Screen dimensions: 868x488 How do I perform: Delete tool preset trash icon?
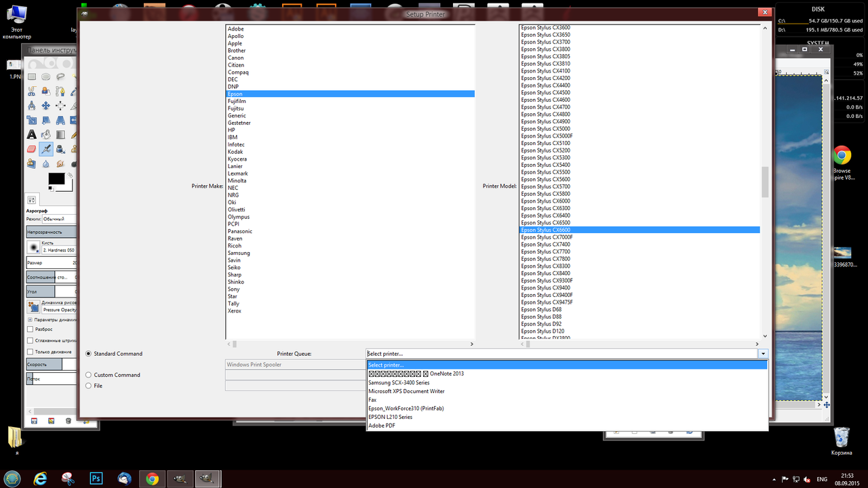(68, 421)
